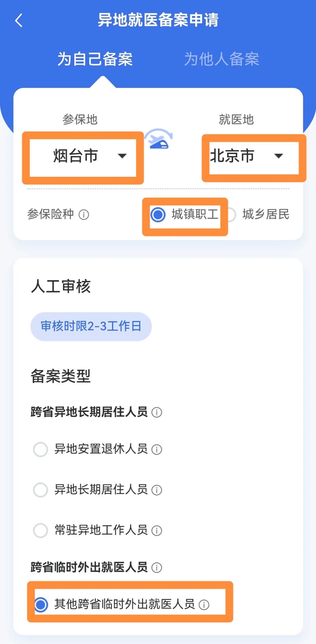This screenshot has height=644, width=316.
Task: Tap the back arrow icon
Action: click(x=19, y=21)
